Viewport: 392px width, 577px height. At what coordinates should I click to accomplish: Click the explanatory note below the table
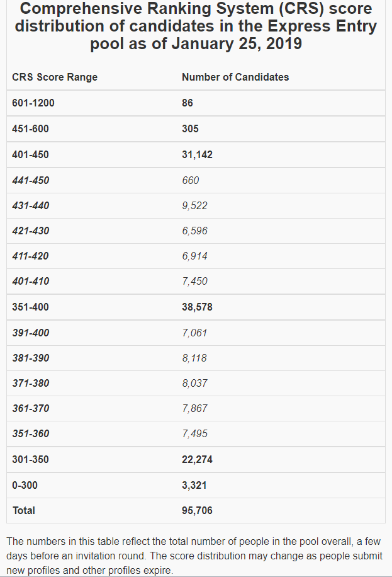pos(195,556)
